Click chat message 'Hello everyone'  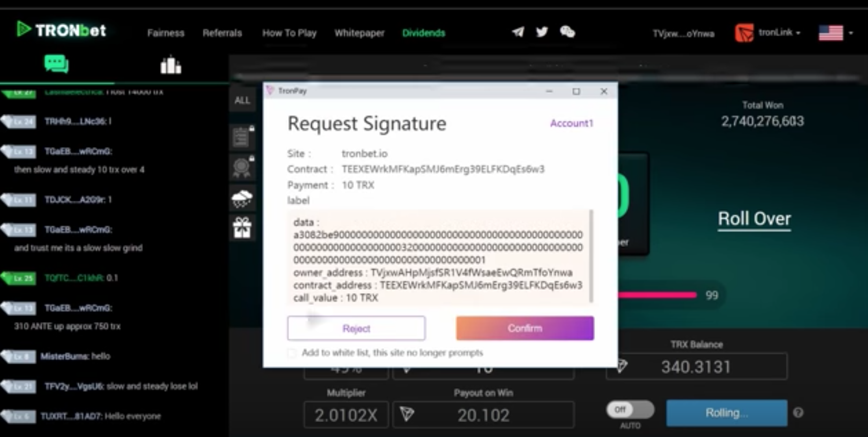click(133, 416)
